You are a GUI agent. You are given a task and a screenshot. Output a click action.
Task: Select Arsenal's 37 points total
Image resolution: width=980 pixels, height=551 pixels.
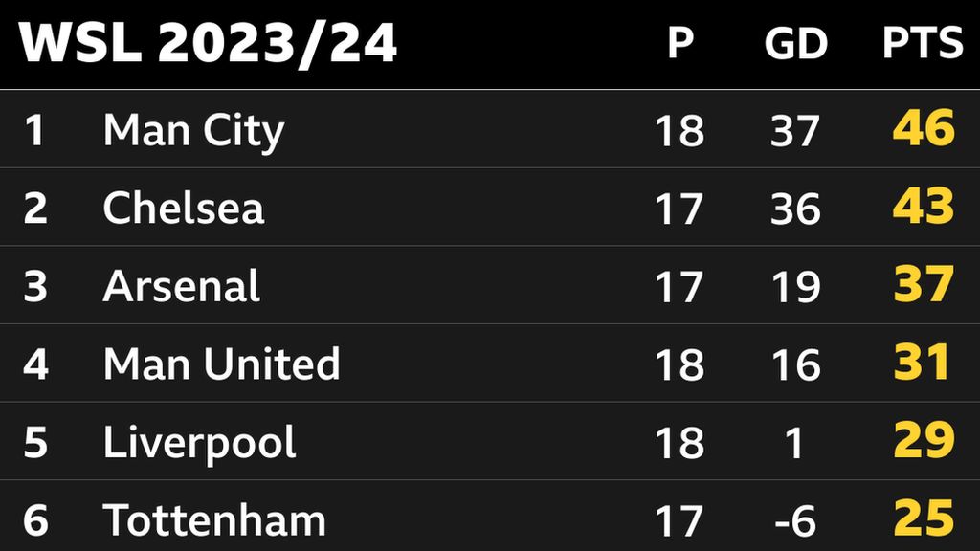[x=924, y=286]
